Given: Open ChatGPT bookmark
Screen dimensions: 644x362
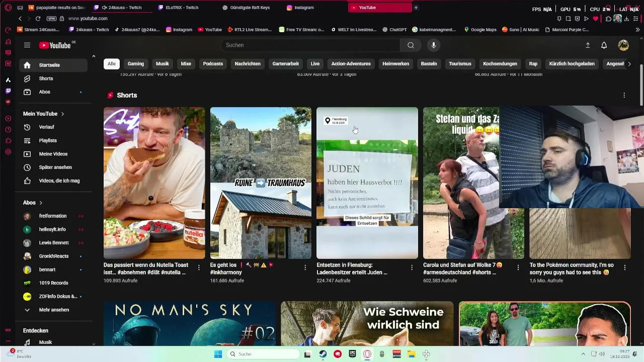Looking at the screenshot, I should pos(393,30).
